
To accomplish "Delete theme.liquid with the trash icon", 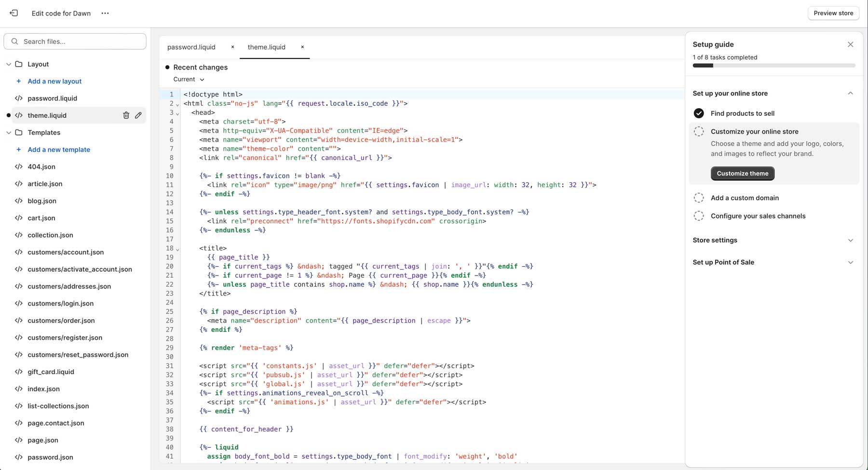I will pyautogui.click(x=126, y=115).
